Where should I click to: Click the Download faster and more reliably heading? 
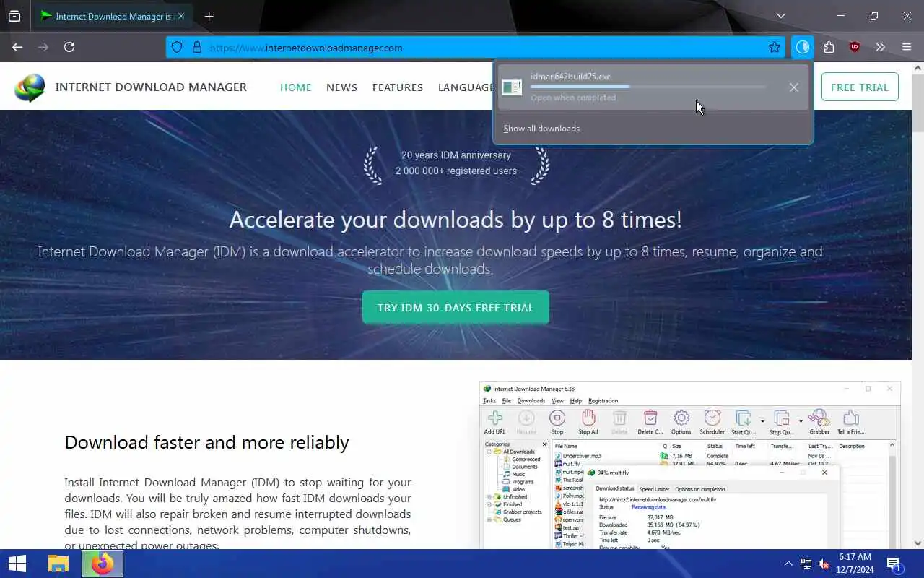(x=206, y=442)
